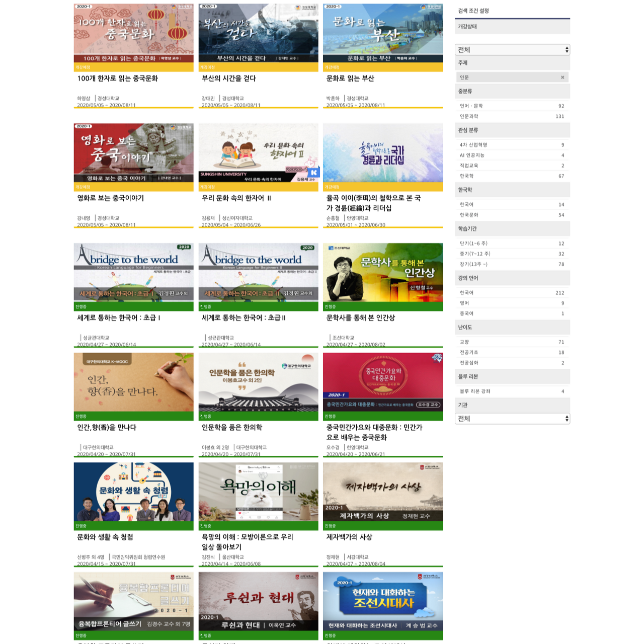Open the 개강상태 전체 dropdown
Image resolution: width=644 pixels, height=644 pixels.
coord(512,49)
